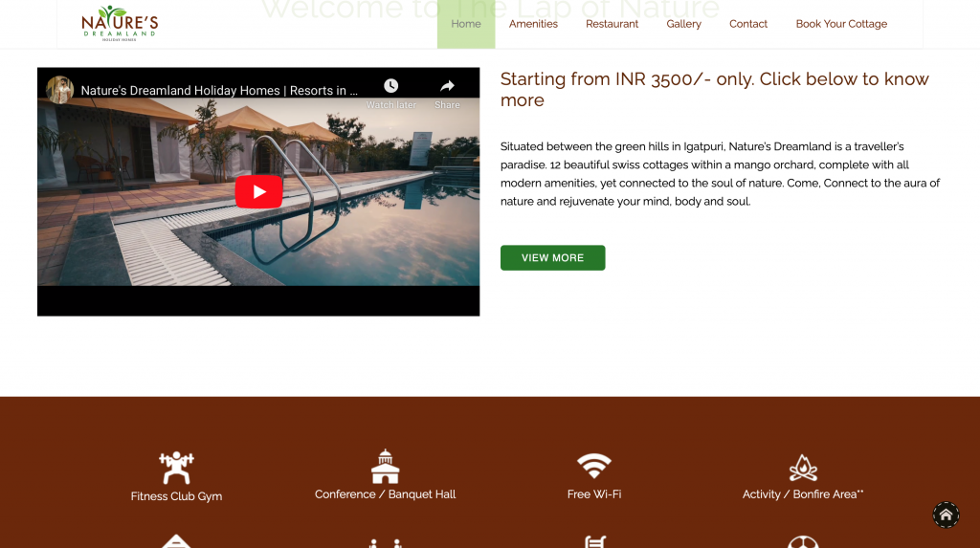The image size is (980, 548).
Task: Click the Fitness Club Gym weightlifter icon
Action: tap(176, 468)
